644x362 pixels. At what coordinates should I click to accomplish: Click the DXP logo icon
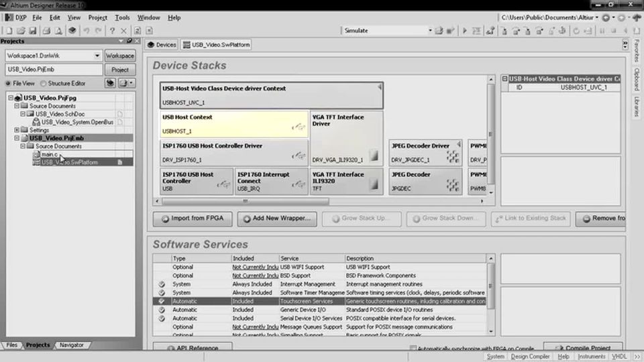[9, 17]
